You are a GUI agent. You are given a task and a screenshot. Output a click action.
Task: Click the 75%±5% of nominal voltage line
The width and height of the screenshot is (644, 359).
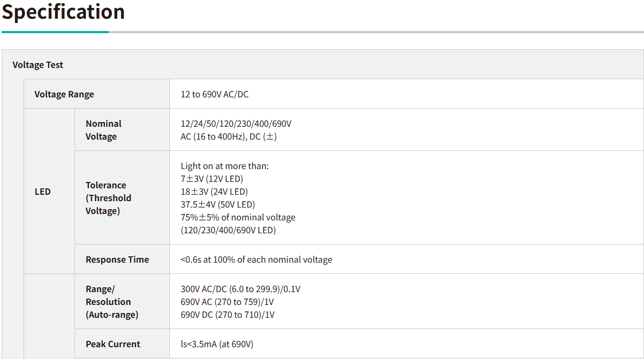[x=238, y=217]
